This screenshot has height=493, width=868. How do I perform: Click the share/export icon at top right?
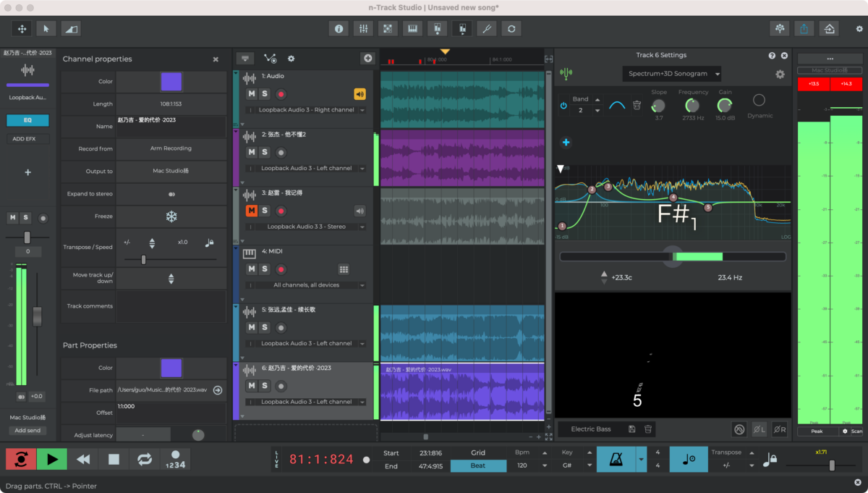pyautogui.click(x=804, y=28)
